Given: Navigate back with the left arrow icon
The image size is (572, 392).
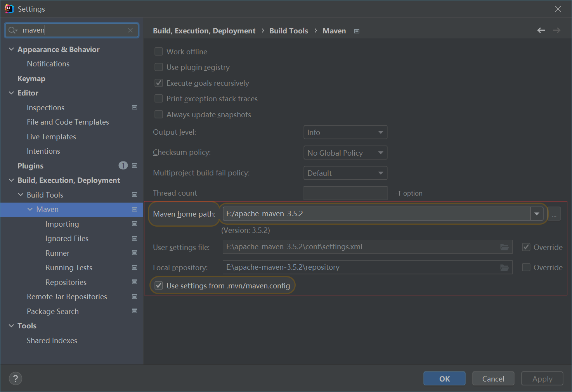Looking at the screenshot, I should point(541,30).
